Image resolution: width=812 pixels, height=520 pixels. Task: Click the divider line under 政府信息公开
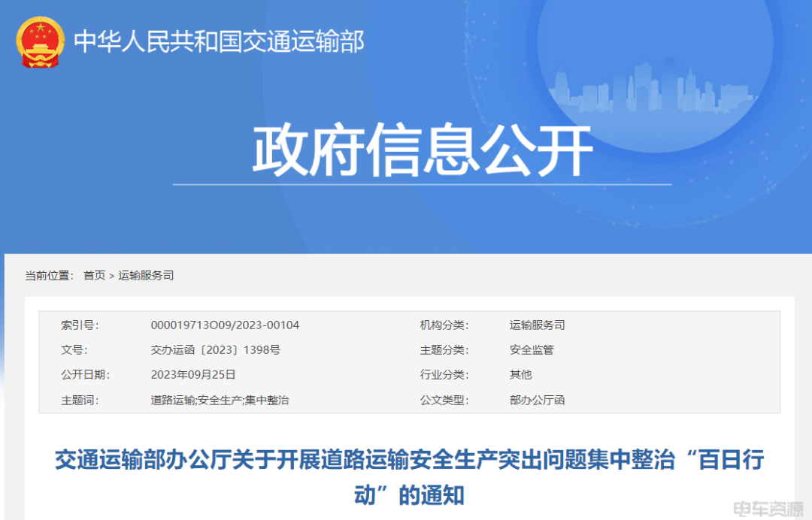point(423,184)
